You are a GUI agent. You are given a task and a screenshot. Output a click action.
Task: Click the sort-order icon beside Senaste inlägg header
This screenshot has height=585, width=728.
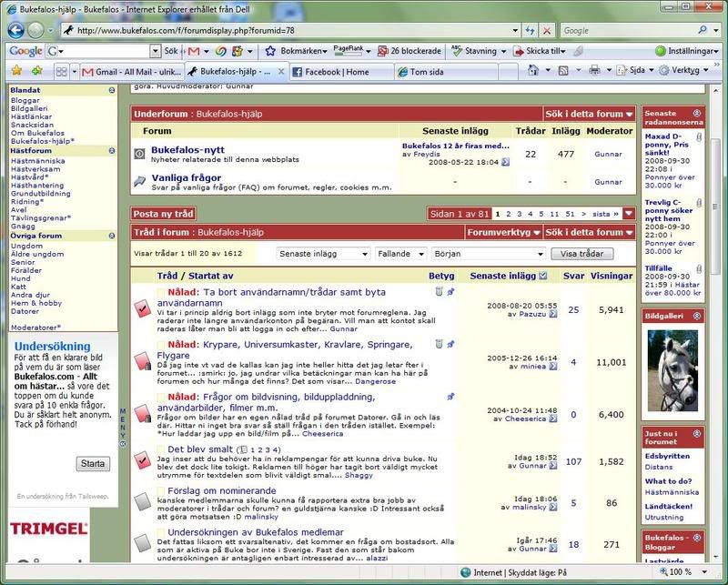(543, 276)
